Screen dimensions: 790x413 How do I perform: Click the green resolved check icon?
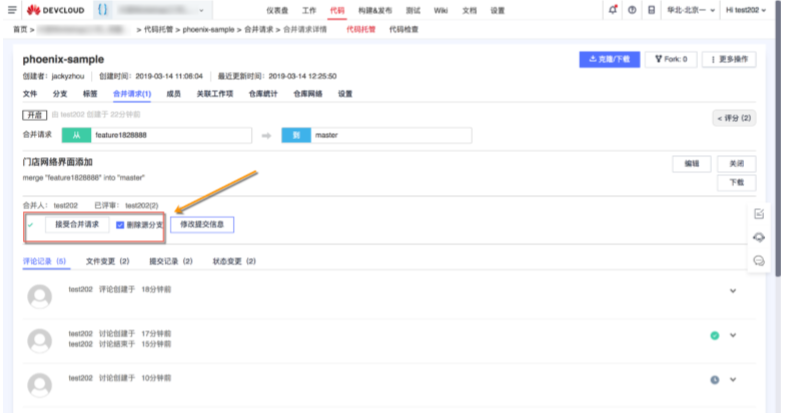[714, 335]
